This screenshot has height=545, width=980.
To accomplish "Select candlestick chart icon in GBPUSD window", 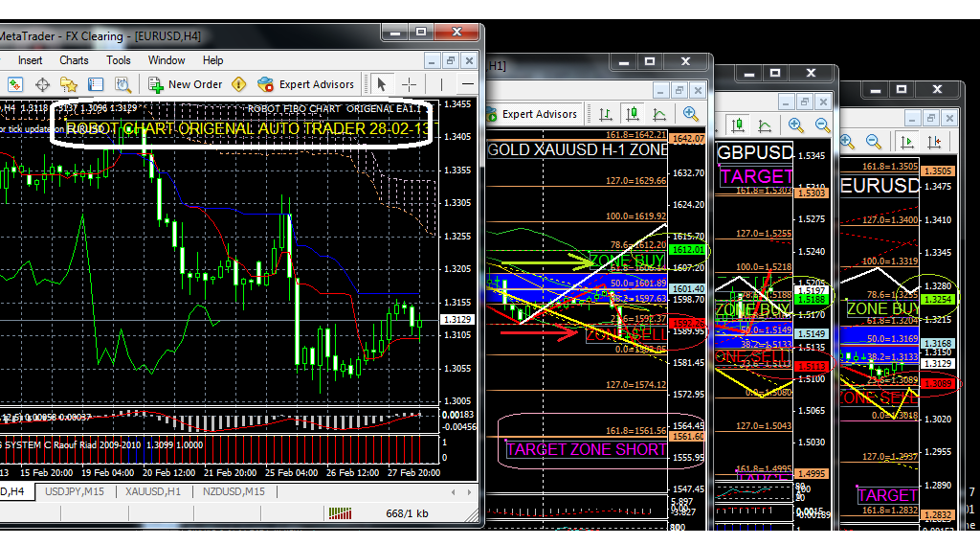I will pos(738,125).
